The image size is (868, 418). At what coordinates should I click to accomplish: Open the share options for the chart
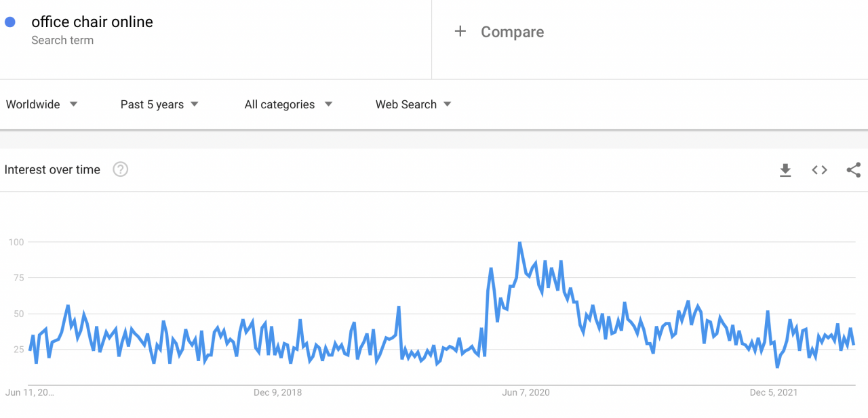pyautogui.click(x=852, y=170)
